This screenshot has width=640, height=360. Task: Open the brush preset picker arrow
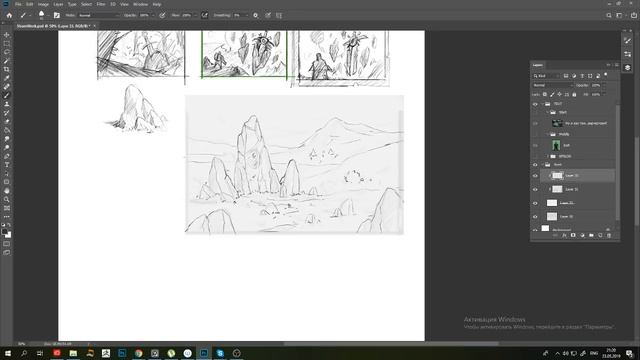(x=48, y=16)
